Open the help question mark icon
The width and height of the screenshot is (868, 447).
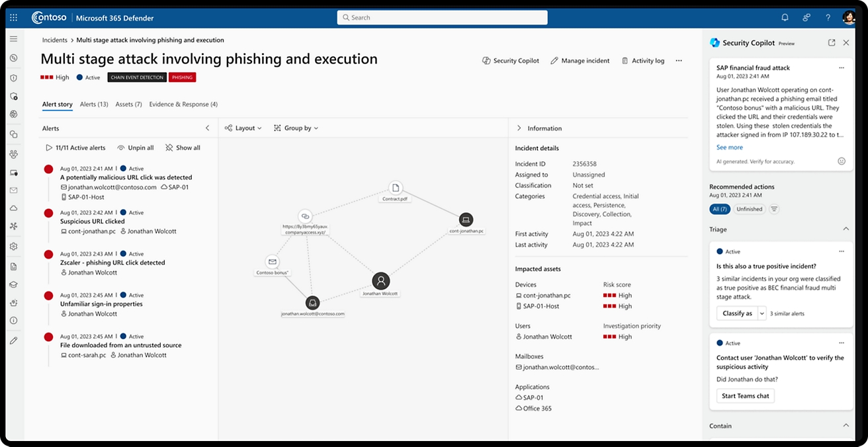coord(828,18)
